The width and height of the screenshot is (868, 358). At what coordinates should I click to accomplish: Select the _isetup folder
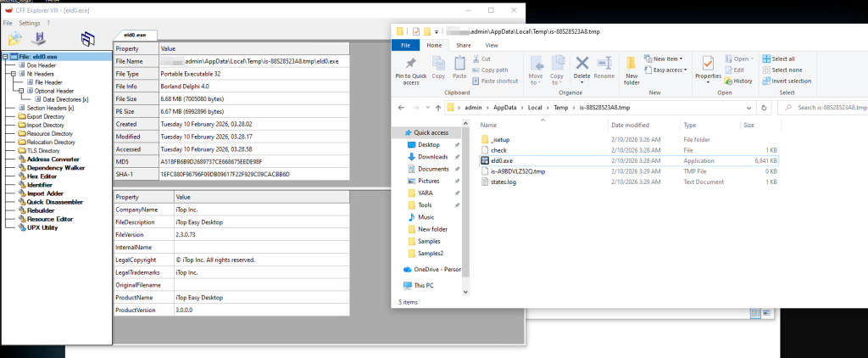pyautogui.click(x=630, y=140)
